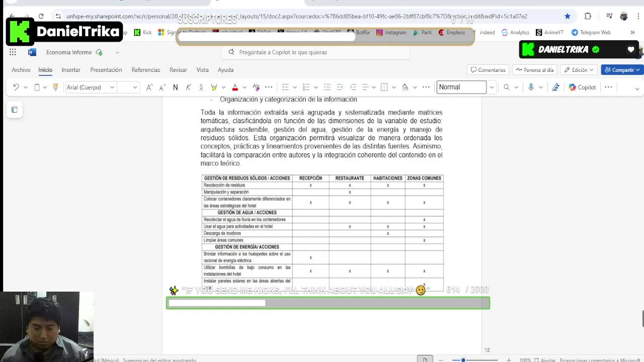Click the Normal style box
The image size is (644, 362).
pos(462,87)
